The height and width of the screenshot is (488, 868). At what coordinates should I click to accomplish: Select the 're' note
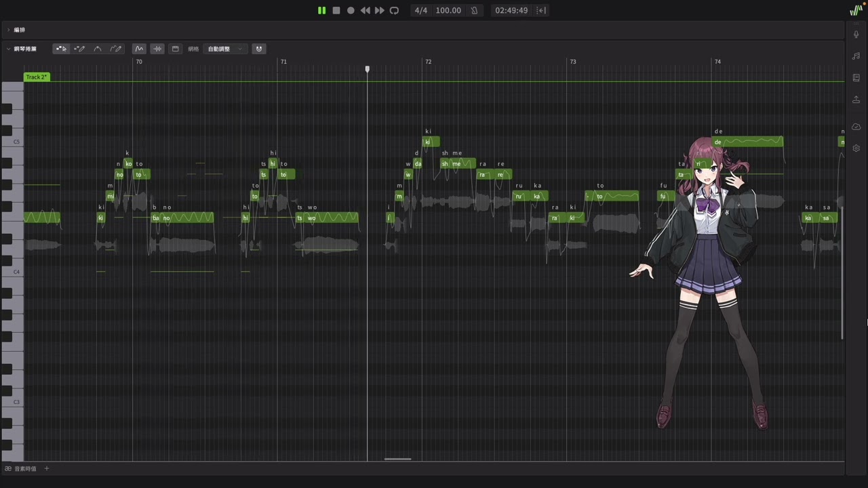click(x=504, y=175)
